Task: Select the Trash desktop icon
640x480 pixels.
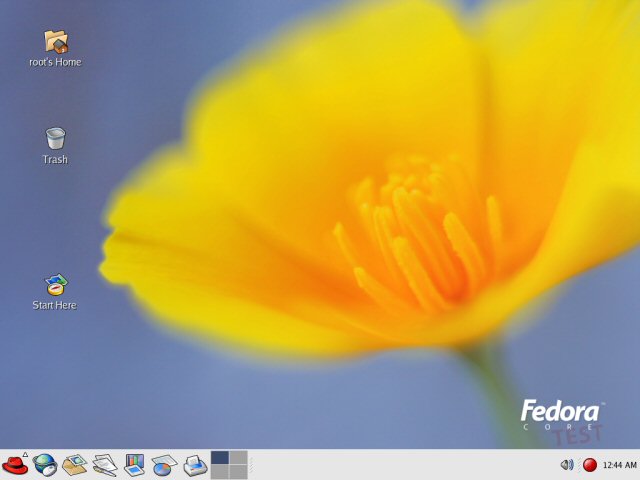Action: (x=55, y=138)
